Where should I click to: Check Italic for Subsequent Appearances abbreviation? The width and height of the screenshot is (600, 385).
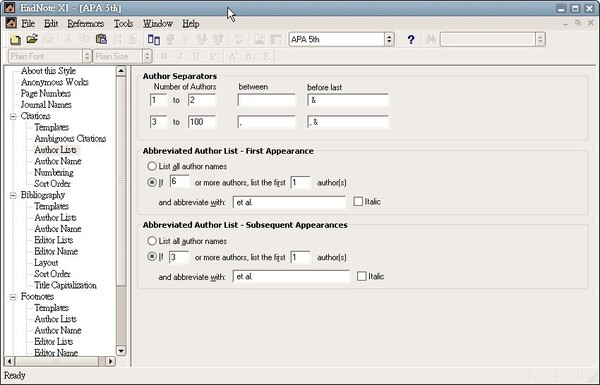pos(362,276)
